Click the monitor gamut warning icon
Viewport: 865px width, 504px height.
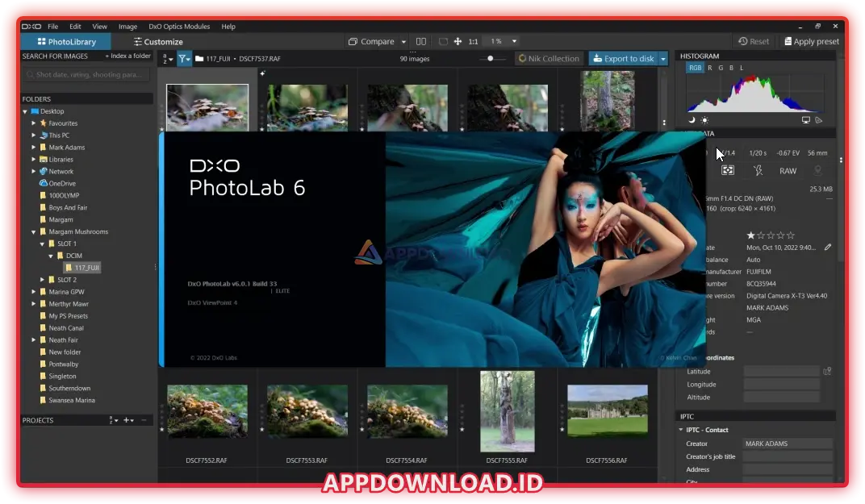pos(805,119)
